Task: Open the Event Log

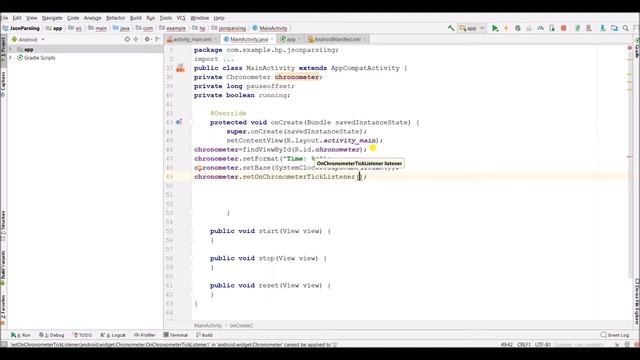Action: [615, 335]
